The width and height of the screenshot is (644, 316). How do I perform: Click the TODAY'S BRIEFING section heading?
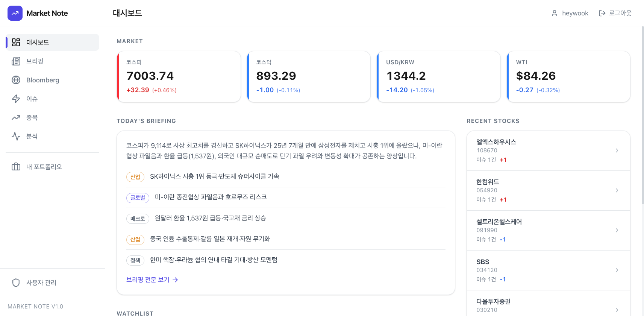(146, 121)
